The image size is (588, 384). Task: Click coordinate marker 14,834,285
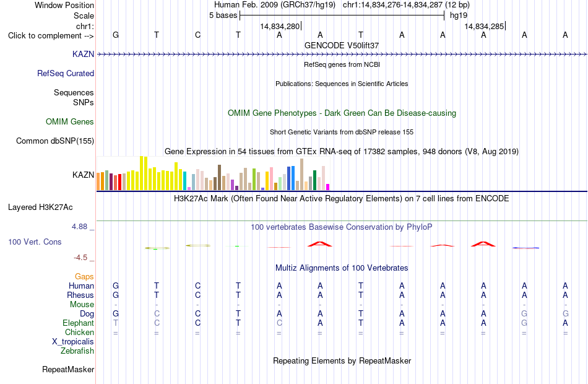click(x=484, y=26)
